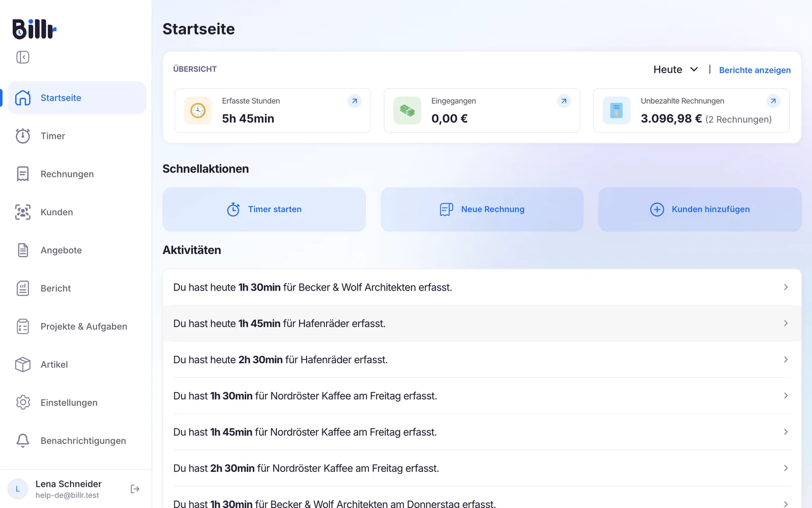Click the Benachrichtigungen bell icon
Image resolution: width=812 pixels, height=508 pixels.
coord(23,440)
